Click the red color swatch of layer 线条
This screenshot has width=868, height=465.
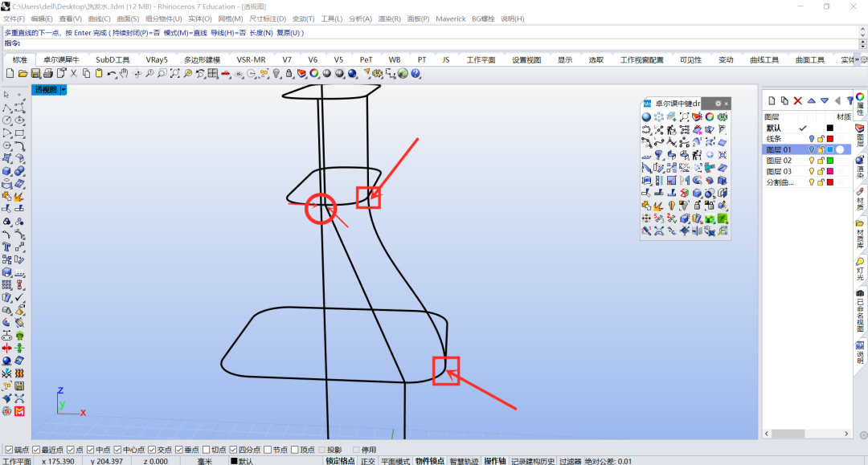(829, 139)
